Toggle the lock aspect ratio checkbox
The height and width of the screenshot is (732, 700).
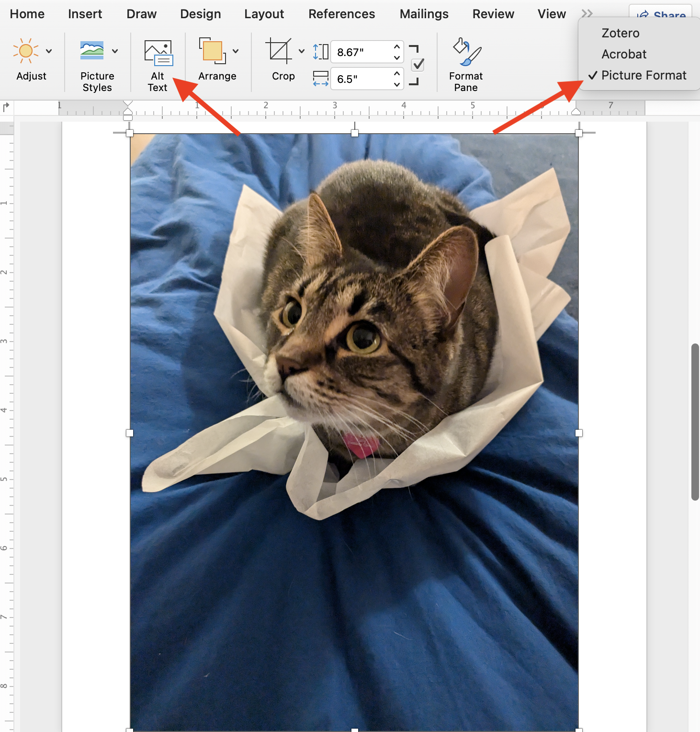[418, 65]
